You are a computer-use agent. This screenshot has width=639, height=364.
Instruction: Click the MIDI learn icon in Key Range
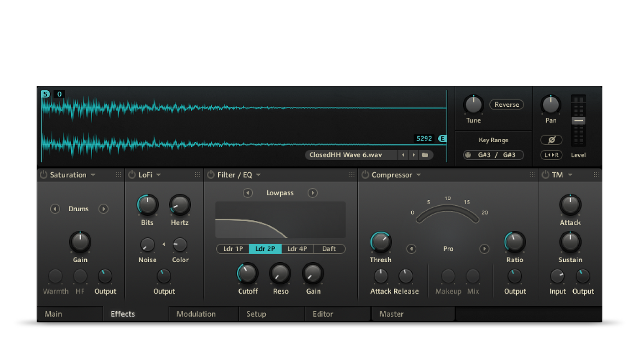coord(468,155)
